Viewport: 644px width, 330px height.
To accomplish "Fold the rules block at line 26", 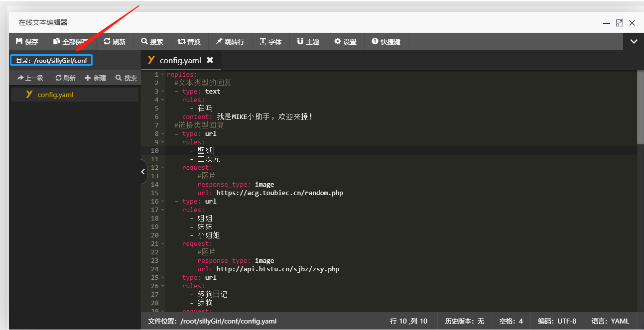I will click(x=162, y=286).
